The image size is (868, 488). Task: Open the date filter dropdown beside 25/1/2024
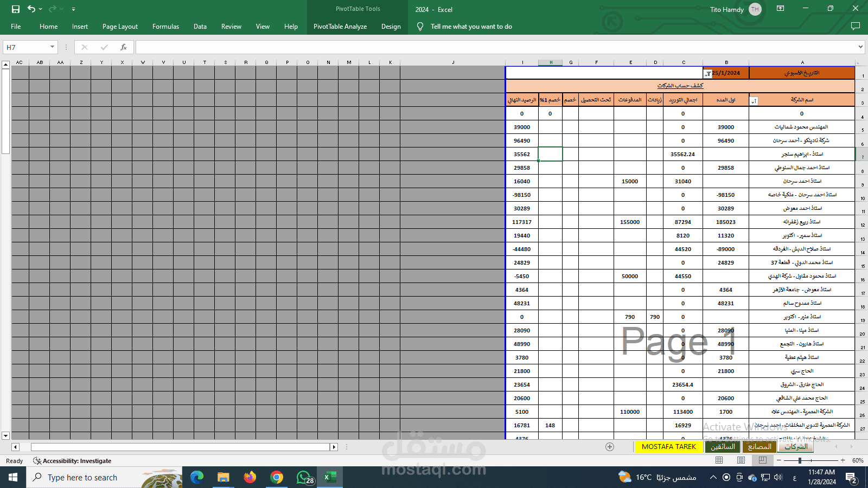point(708,74)
